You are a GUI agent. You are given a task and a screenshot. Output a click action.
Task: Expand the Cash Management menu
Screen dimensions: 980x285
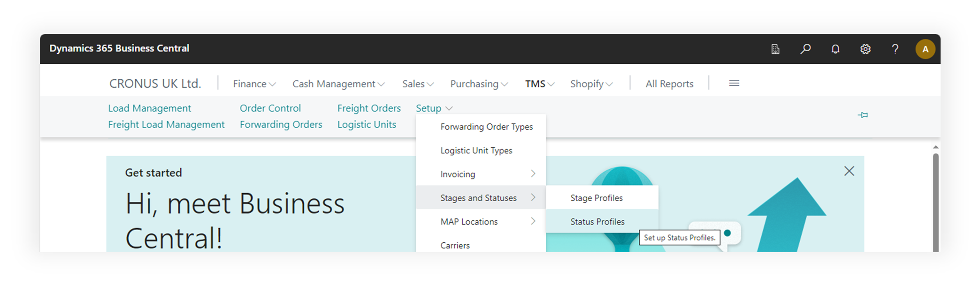338,84
